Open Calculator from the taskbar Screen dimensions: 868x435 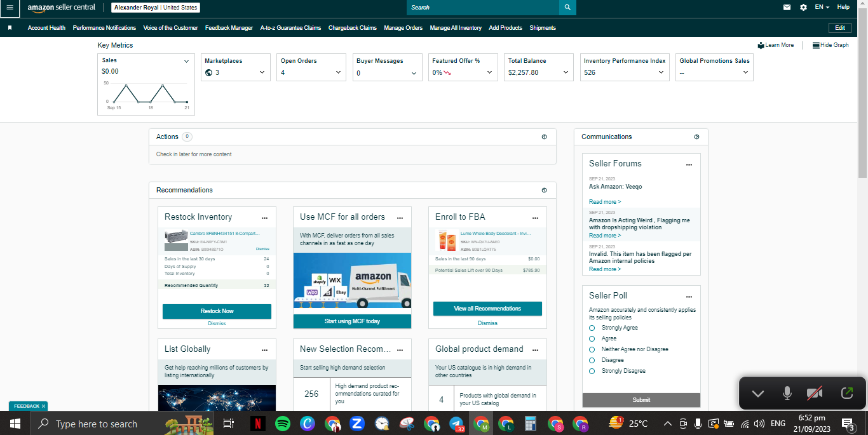tap(531, 424)
